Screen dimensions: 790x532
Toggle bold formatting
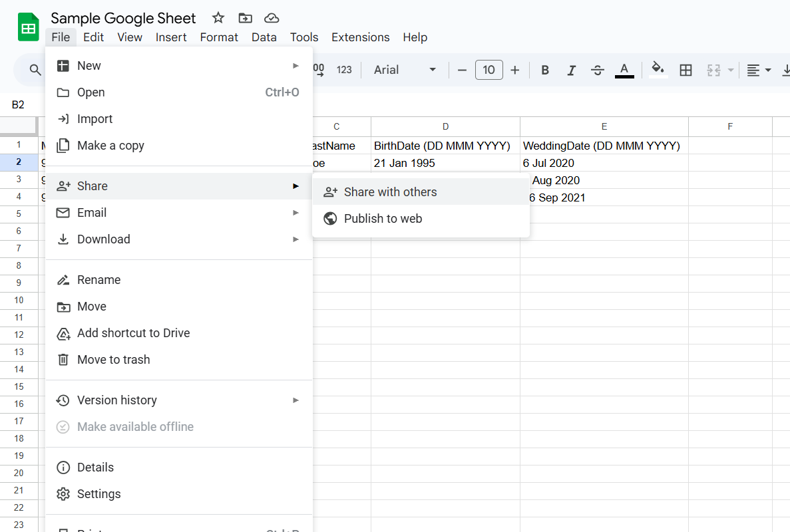(544, 70)
